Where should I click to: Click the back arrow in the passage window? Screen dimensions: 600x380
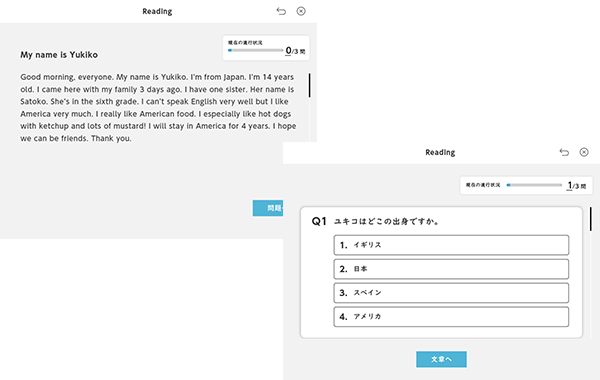(x=281, y=11)
